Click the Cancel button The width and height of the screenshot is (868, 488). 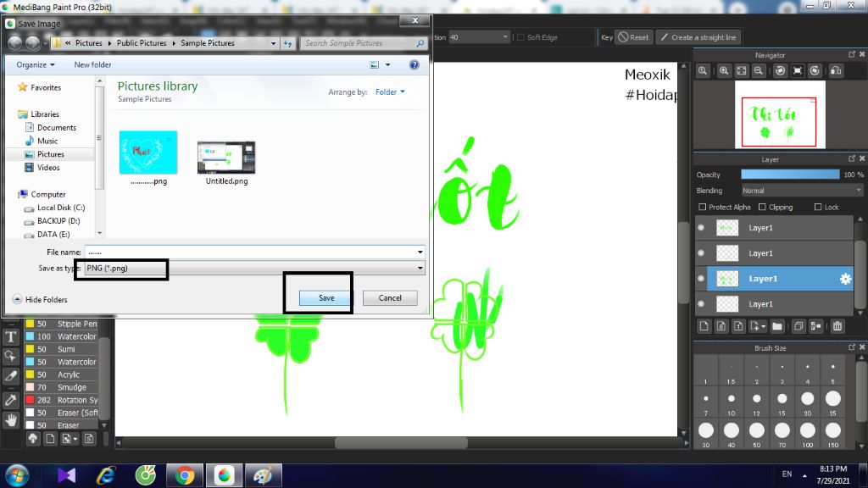(390, 298)
